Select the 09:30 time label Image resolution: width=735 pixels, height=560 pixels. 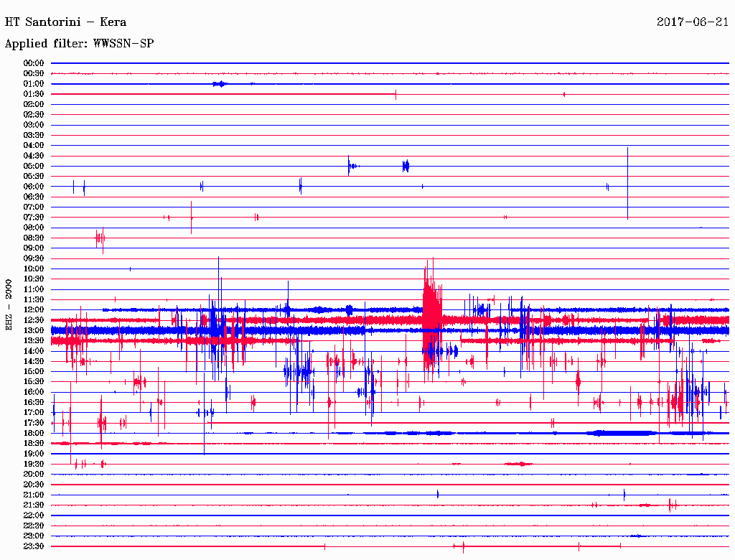coord(33,258)
